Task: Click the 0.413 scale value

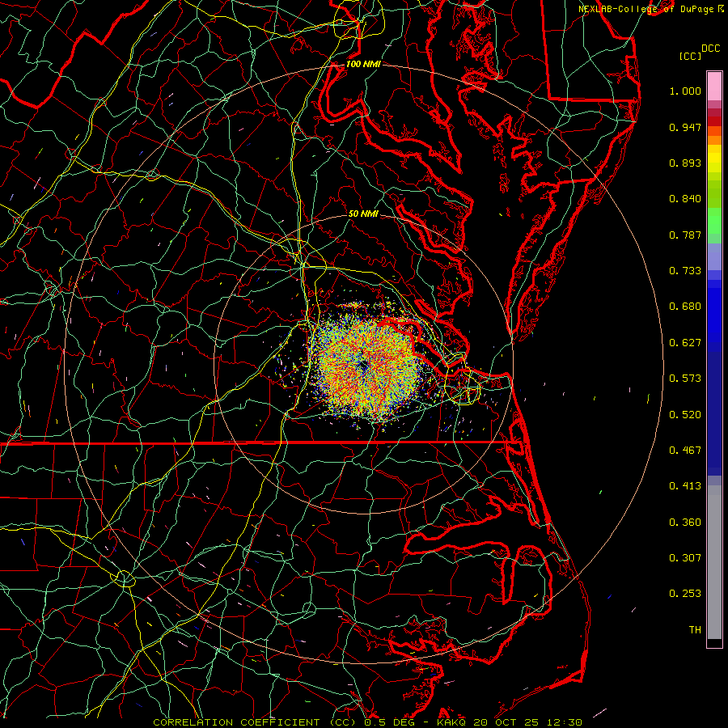Action: [685, 486]
